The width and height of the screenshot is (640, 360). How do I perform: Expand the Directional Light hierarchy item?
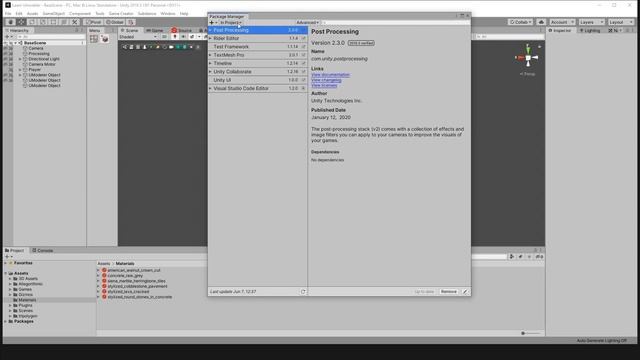tap(20, 59)
